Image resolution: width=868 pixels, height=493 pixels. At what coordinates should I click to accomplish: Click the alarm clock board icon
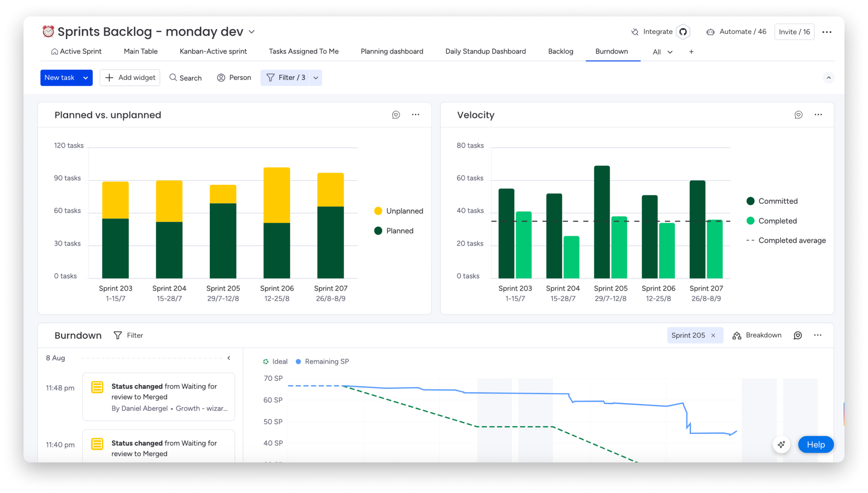click(x=48, y=32)
